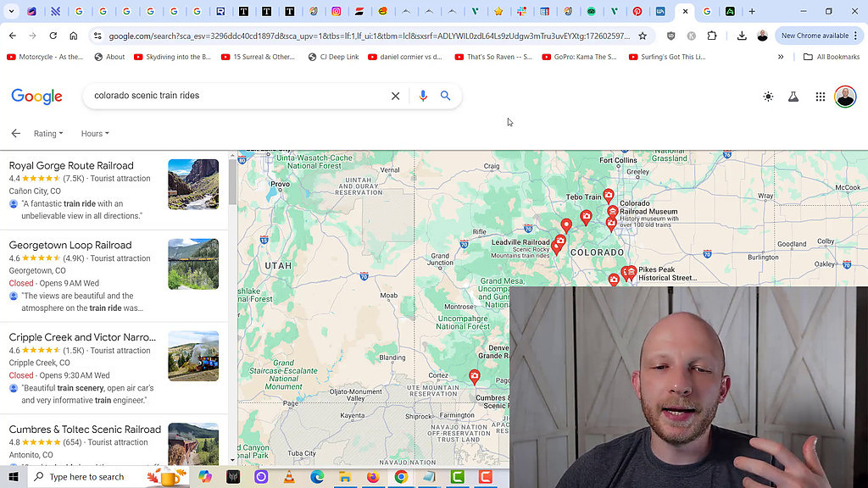Open Royal Gorge Route Railroad listing

71,165
